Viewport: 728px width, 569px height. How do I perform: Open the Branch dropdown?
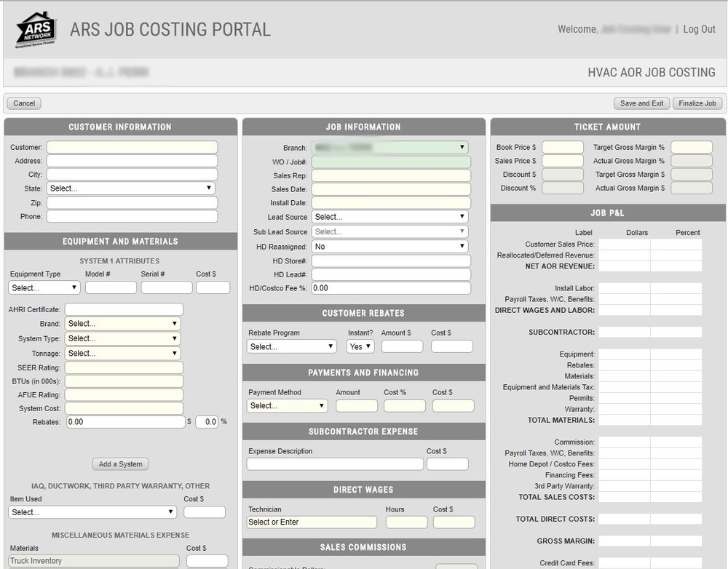tap(390, 148)
